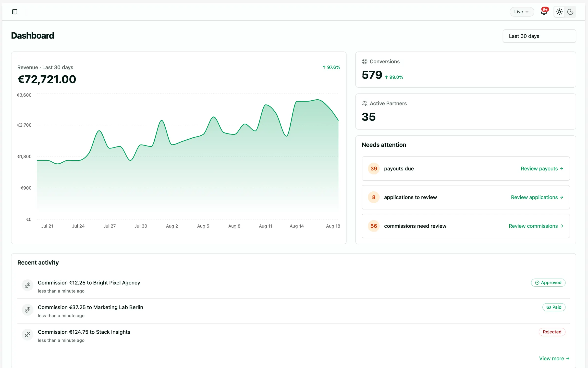Click the Dashboard heading

pos(33,36)
